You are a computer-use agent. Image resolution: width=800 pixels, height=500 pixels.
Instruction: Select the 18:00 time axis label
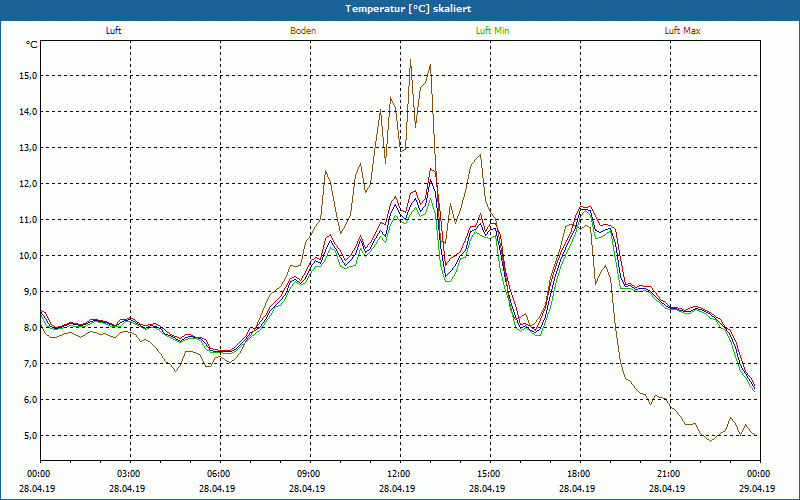tap(578, 474)
